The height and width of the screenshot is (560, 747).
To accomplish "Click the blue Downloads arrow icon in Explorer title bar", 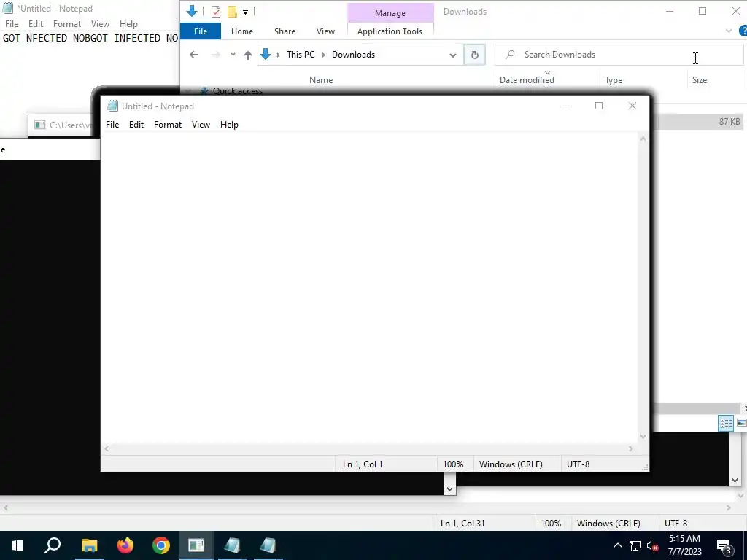I will (192, 11).
